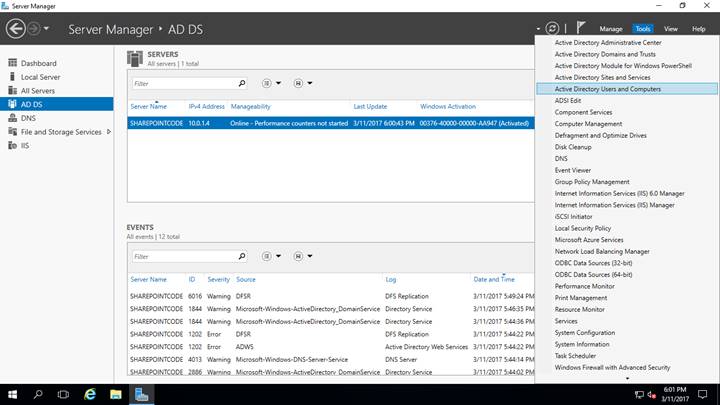The width and height of the screenshot is (720, 405).
Task: Click the back navigation arrow
Action: click(15, 29)
